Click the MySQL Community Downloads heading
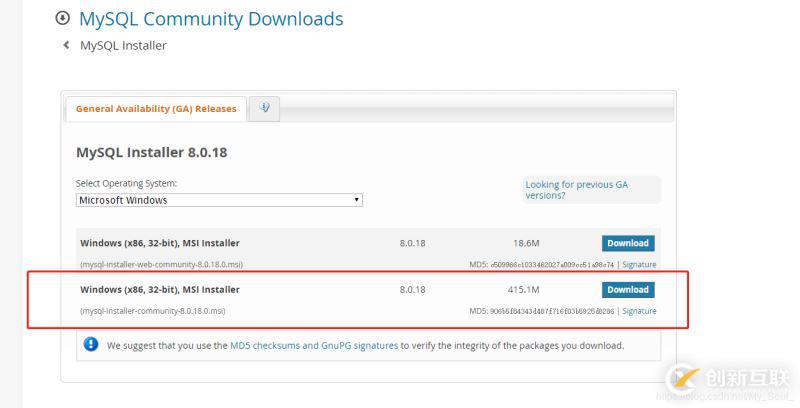Viewport: 800px width, 408px height. pos(211,19)
